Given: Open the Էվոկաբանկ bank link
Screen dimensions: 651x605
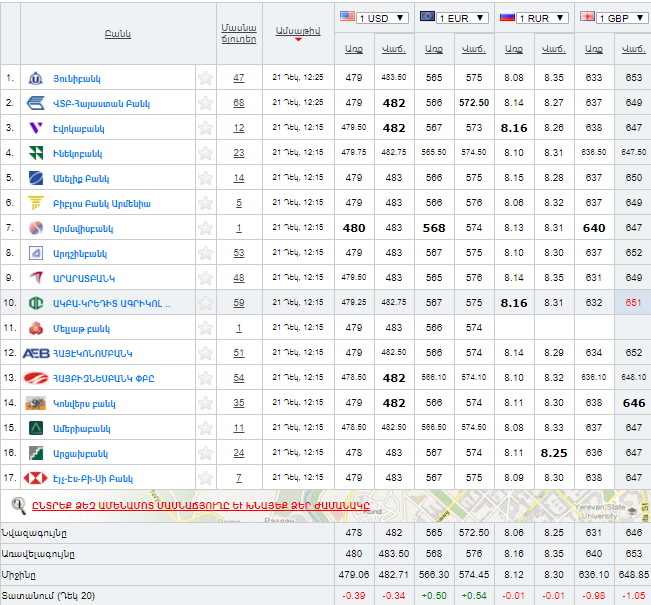Looking at the screenshot, I should point(79,129).
